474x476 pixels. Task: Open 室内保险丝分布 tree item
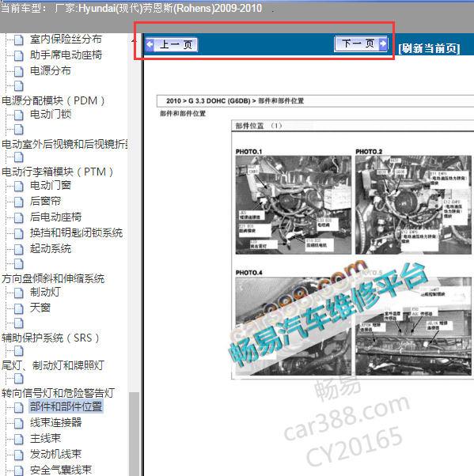66,39
